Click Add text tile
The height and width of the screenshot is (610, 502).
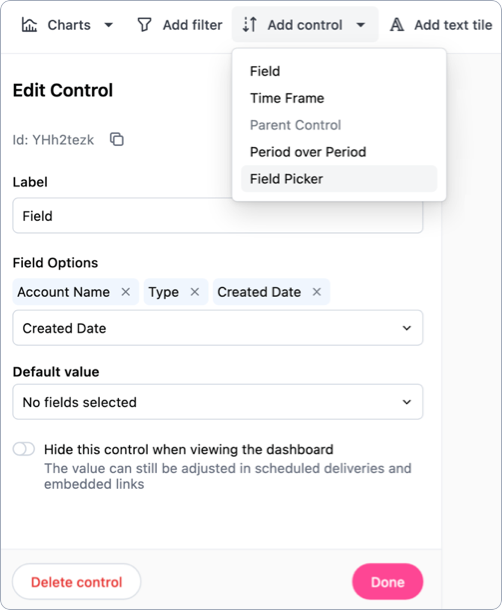[x=441, y=25]
